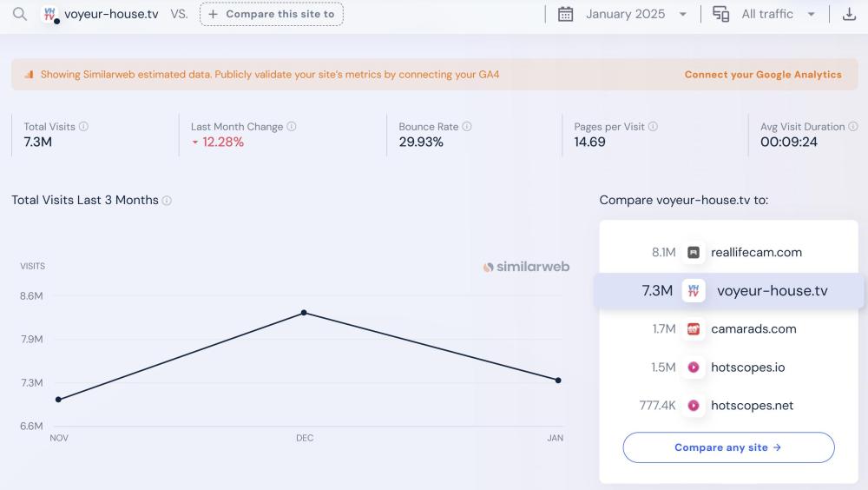The image size is (868, 490).
Task: Select camarads.com in the compare list
Action: 753,329
